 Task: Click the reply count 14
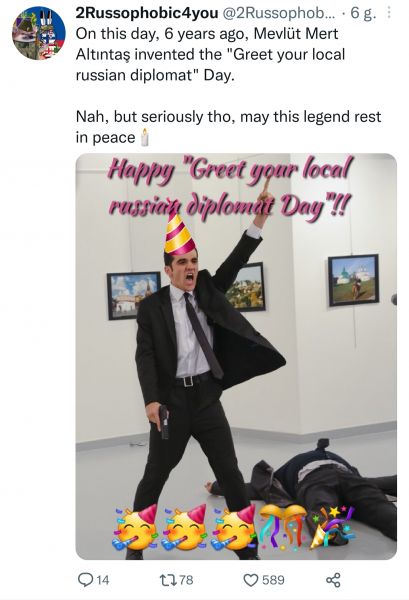(x=102, y=580)
